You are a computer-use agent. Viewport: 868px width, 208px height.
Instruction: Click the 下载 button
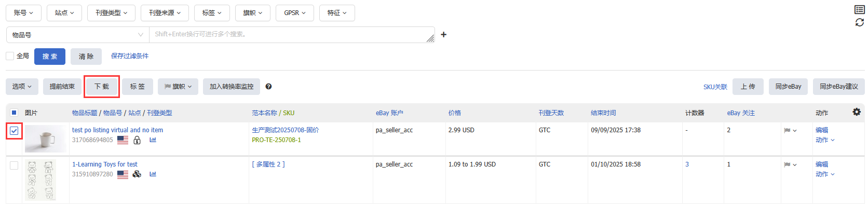[x=102, y=87]
